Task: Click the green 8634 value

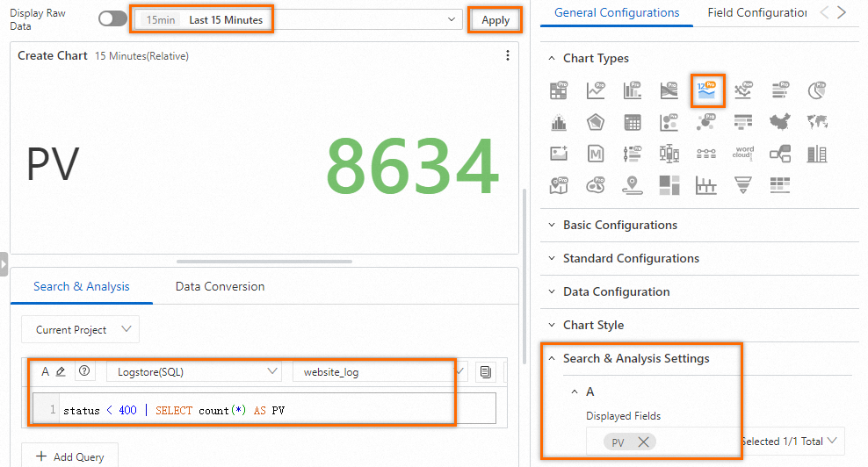Action: coord(412,166)
